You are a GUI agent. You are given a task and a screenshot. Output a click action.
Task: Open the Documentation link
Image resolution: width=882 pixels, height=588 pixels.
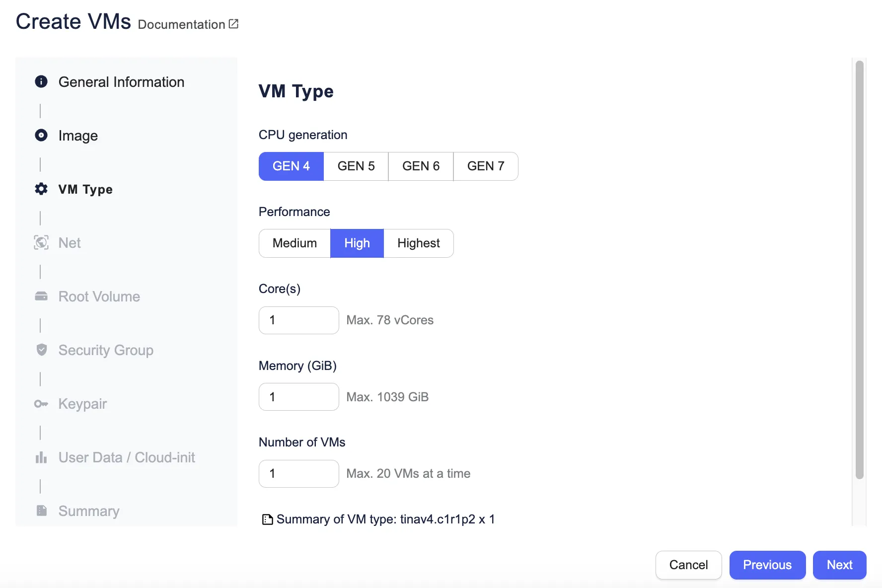pyautogui.click(x=182, y=24)
